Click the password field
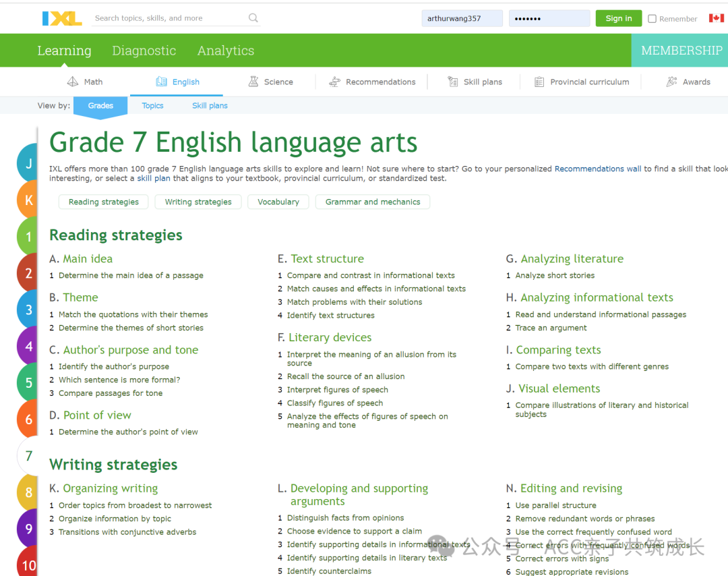 pos(549,19)
